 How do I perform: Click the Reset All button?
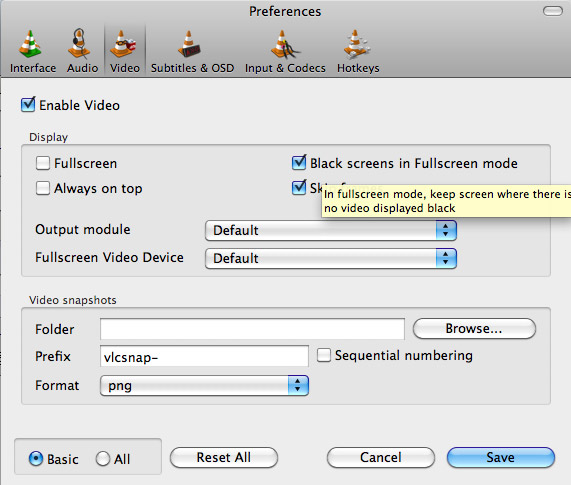click(224, 457)
